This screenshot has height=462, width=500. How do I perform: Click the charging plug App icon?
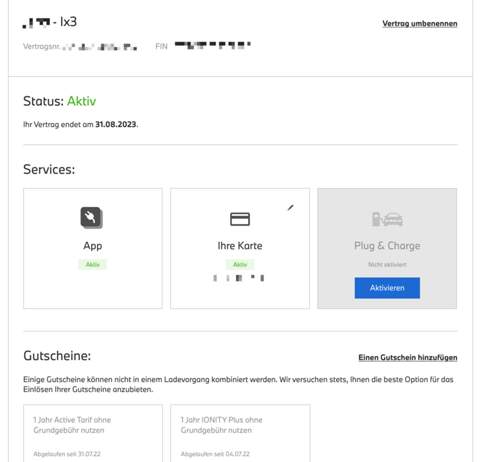[x=92, y=218]
